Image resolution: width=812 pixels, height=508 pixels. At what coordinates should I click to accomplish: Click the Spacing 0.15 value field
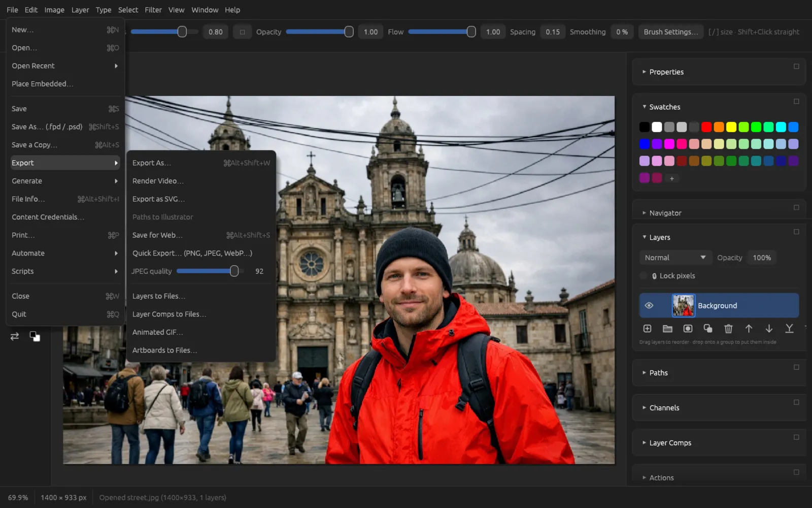click(x=553, y=32)
